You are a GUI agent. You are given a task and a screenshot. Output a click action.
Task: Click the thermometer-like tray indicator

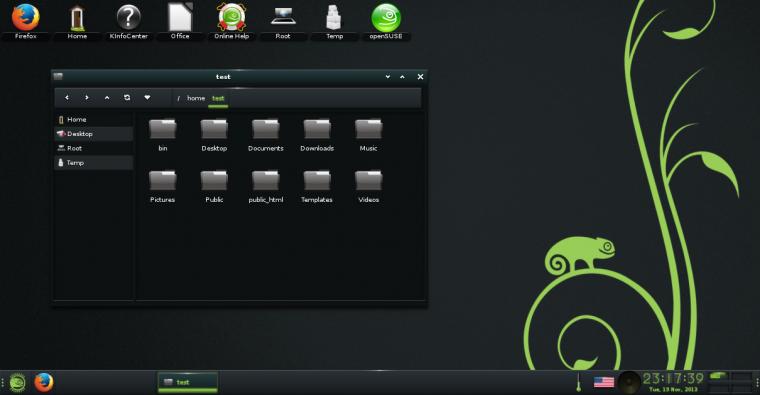[x=578, y=382]
